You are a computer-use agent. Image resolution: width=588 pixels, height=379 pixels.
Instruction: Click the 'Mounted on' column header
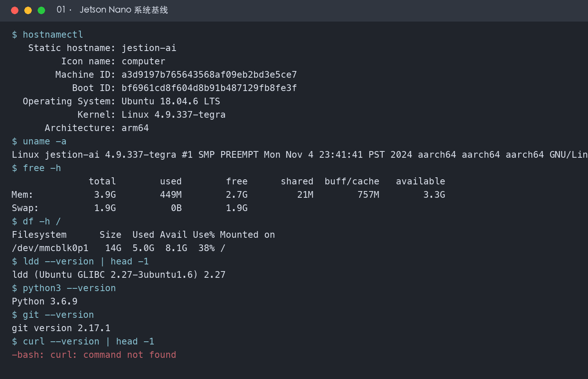tap(247, 235)
